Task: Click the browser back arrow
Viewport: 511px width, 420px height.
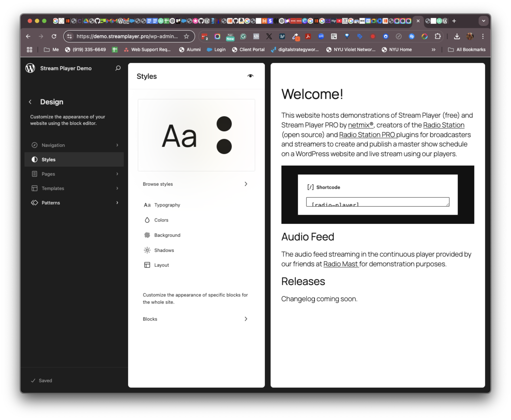Action: [28, 36]
